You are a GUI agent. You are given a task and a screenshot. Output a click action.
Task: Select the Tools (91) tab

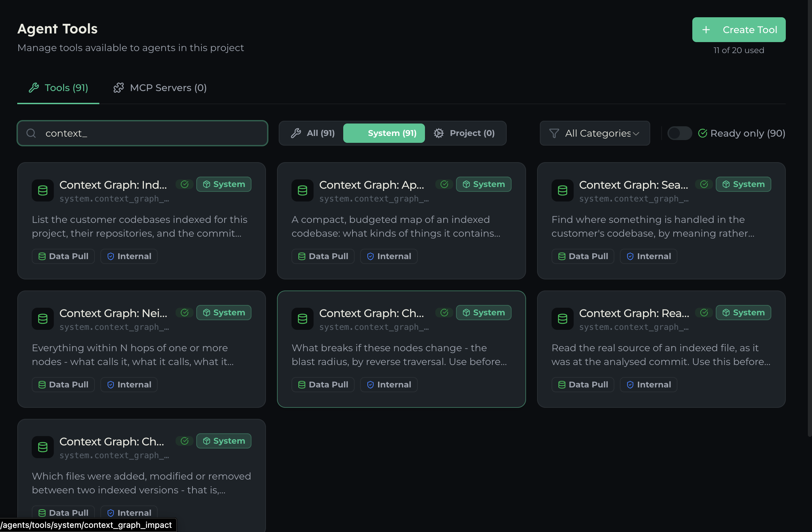[x=58, y=88]
